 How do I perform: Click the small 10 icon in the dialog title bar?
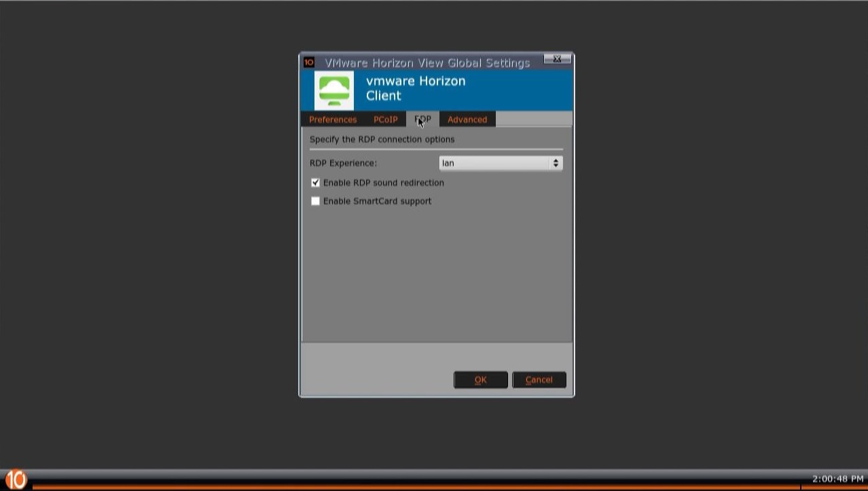pos(308,62)
